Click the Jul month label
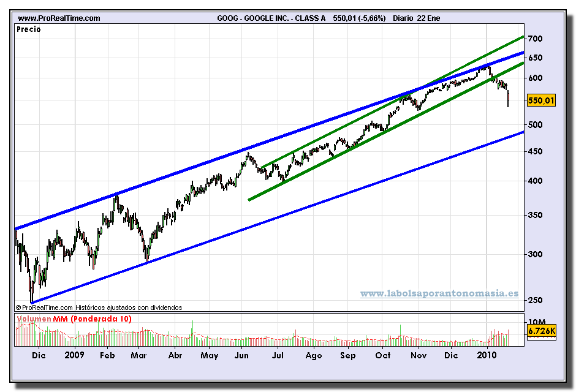Viewport: 576px width, 392px height. [278, 355]
